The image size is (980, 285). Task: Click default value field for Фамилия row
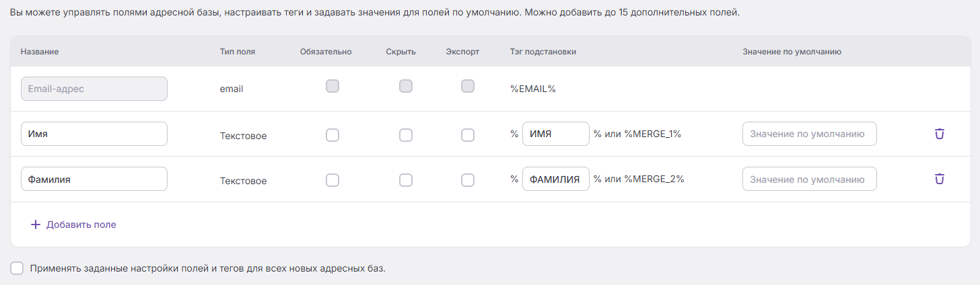[810, 179]
